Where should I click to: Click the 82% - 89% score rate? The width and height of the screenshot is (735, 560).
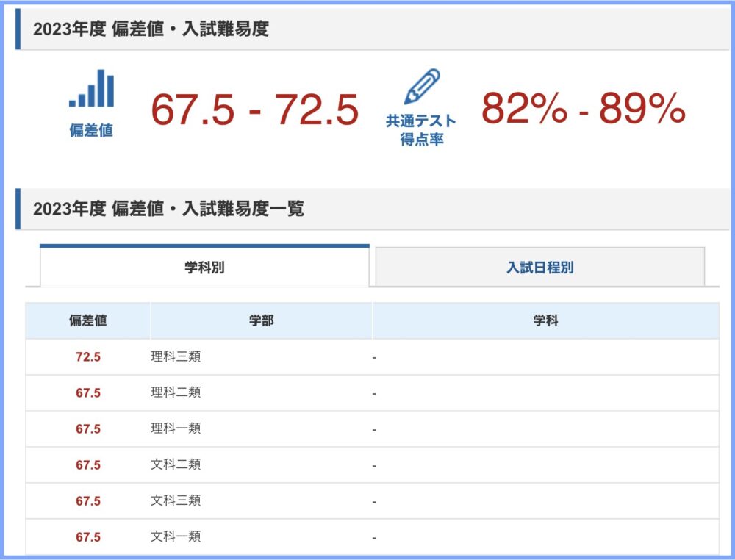(583, 109)
